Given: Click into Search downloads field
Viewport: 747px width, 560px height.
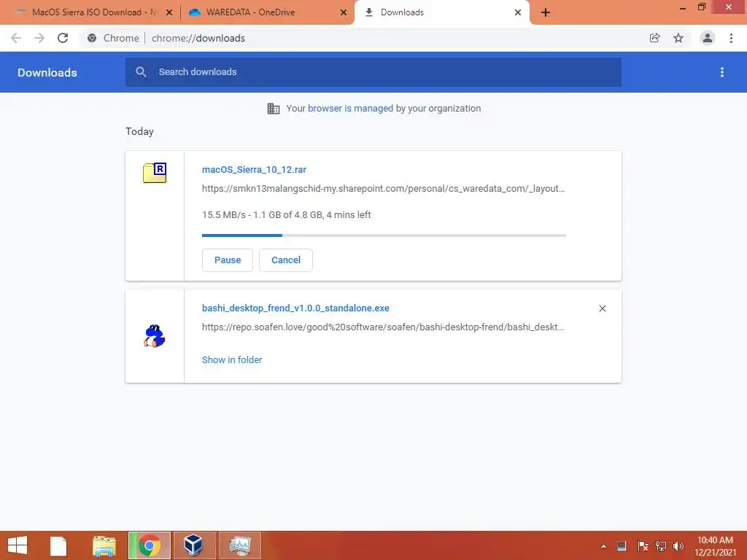Looking at the screenshot, I should pos(373,72).
